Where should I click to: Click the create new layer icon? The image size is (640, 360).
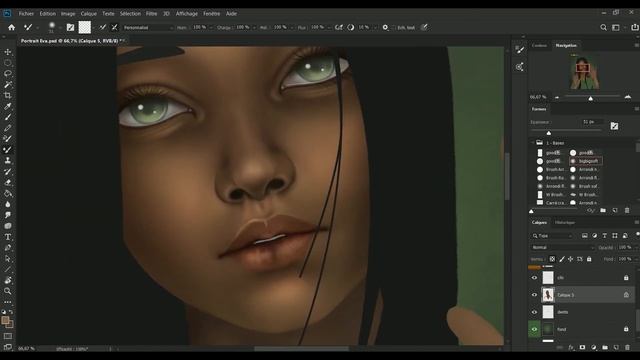616,347
